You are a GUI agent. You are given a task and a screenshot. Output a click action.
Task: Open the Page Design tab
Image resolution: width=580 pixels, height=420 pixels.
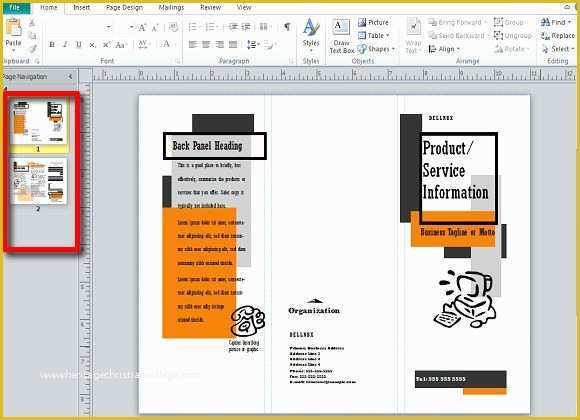click(x=124, y=7)
